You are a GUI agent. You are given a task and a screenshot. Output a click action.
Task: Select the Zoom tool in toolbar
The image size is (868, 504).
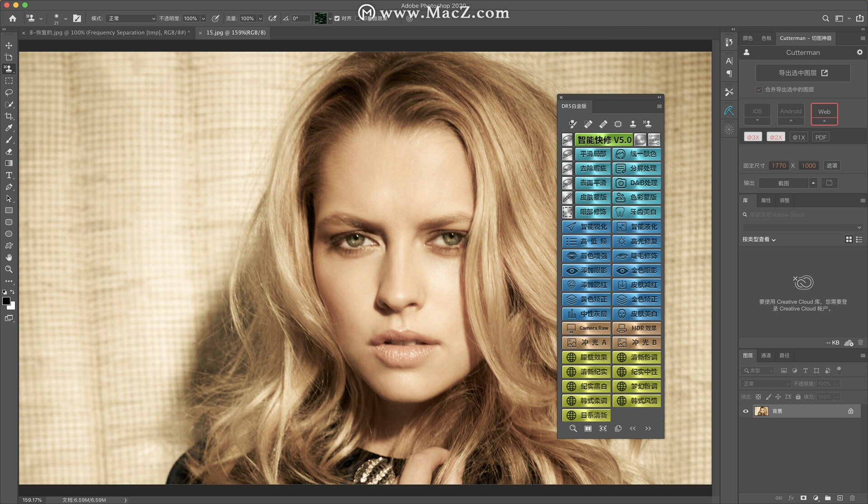[x=9, y=269]
